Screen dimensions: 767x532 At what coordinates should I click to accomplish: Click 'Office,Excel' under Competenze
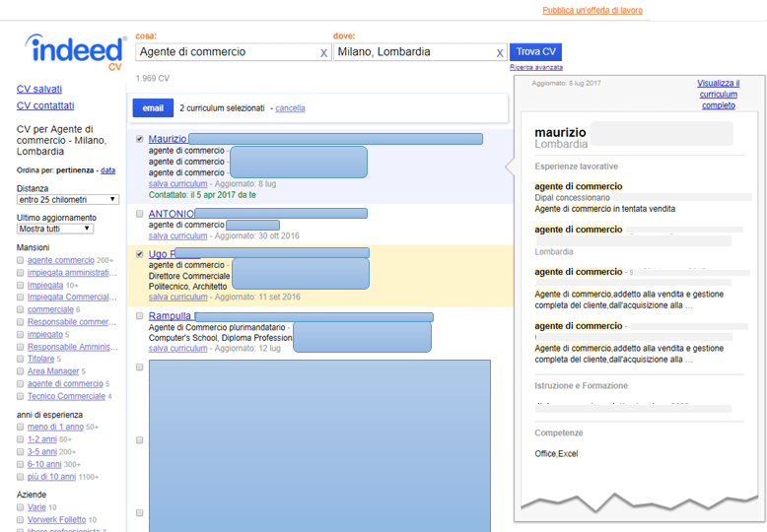coord(556,454)
